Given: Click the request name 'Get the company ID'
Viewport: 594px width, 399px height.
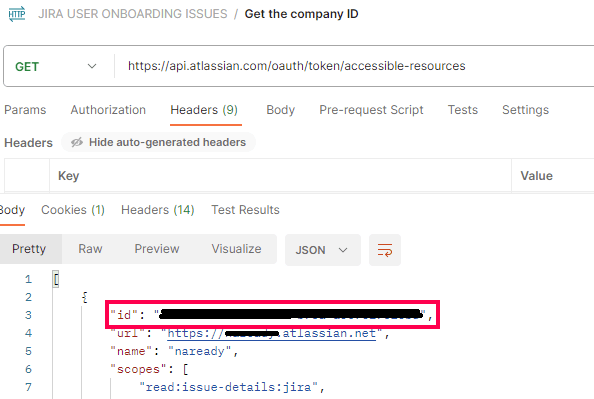Looking at the screenshot, I should point(302,14).
